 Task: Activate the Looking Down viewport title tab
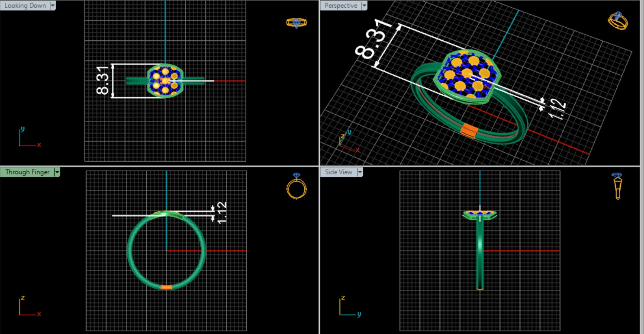25,6
